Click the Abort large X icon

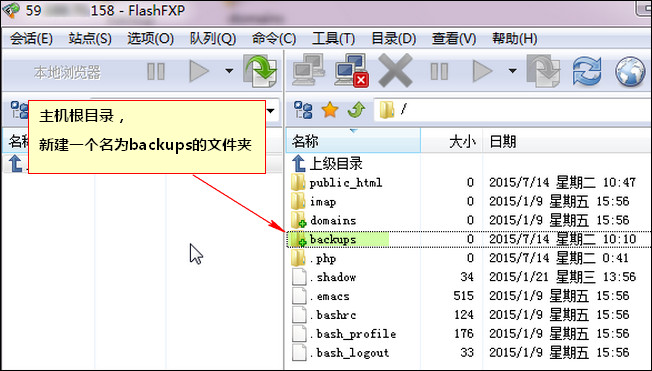coord(395,71)
